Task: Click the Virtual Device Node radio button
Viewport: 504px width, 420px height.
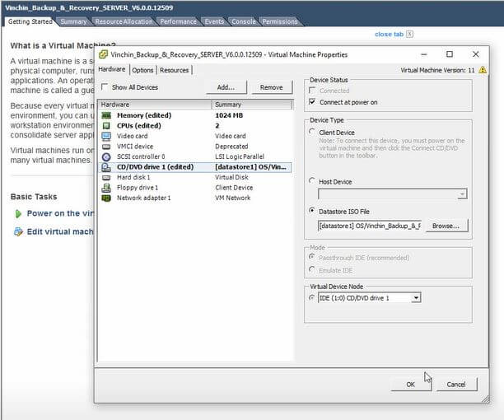Action: click(312, 298)
